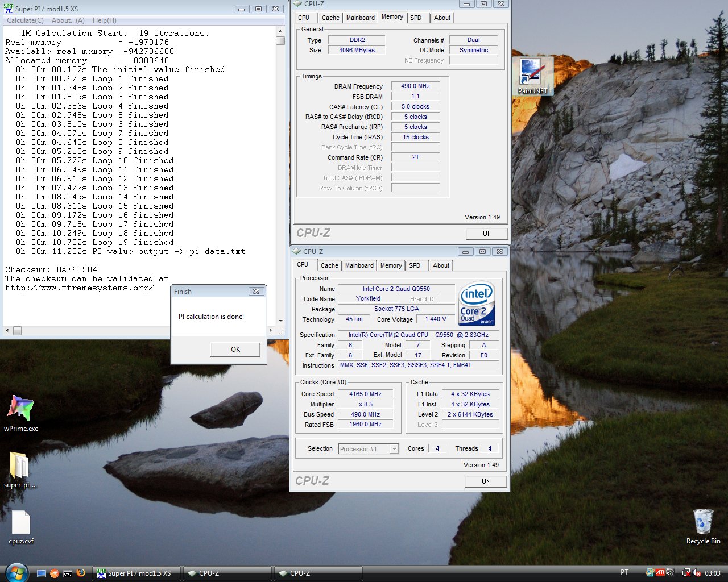Click OK in the Finish dialog
The width and height of the screenshot is (728, 582).
[235, 350]
